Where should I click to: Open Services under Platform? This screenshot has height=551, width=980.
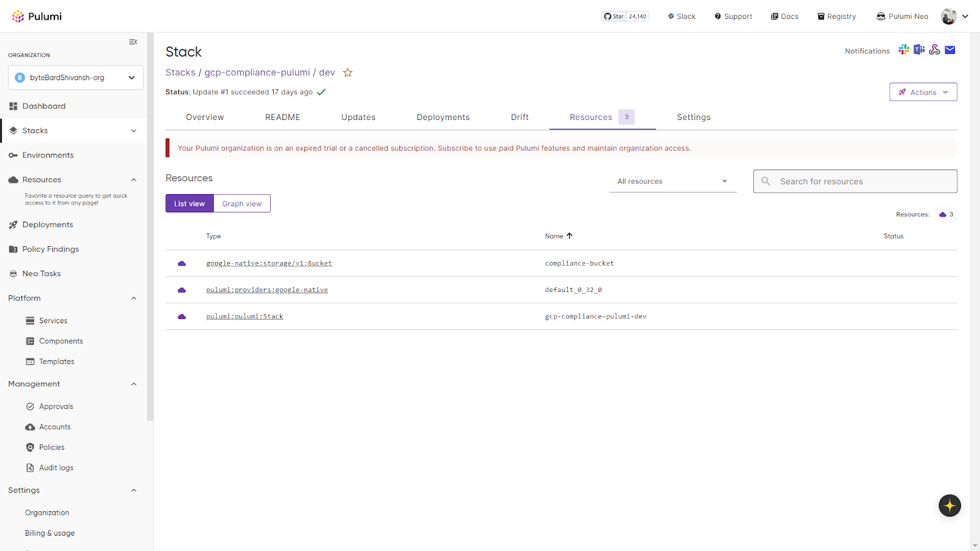coord(53,321)
